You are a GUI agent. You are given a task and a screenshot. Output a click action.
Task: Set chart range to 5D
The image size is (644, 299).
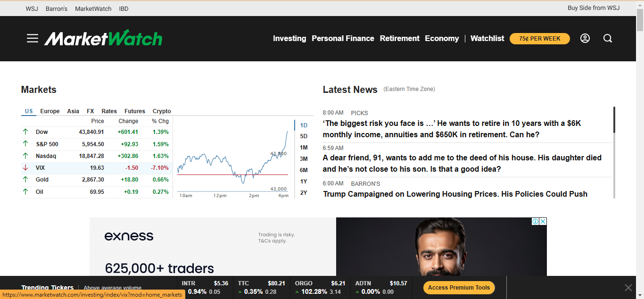[304, 136]
